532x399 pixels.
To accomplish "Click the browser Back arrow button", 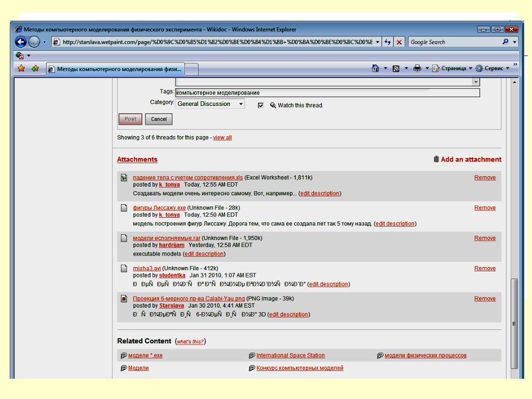I will tap(19, 42).
